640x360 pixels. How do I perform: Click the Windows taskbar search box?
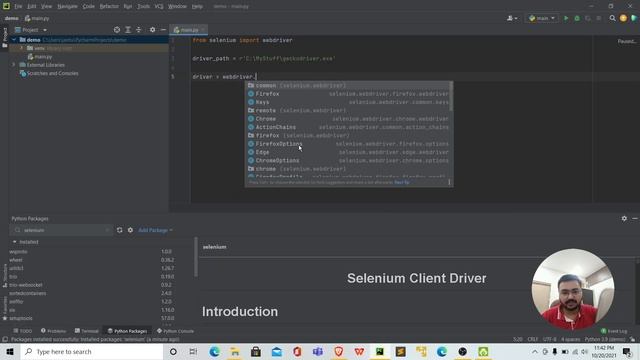click(x=92, y=351)
